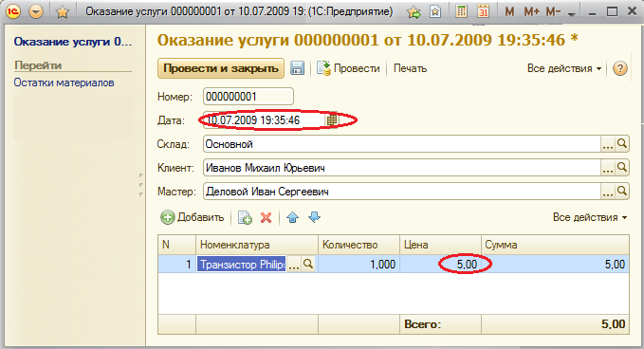Click the 1C application logo icon
This screenshot has width=644, height=349.
tap(12, 11)
